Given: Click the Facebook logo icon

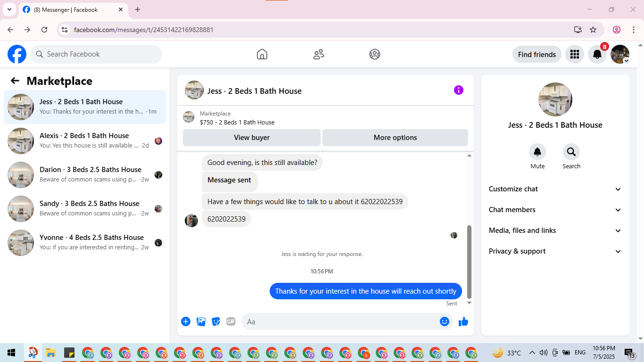Looking at the screenshot, I should (17, 54).
